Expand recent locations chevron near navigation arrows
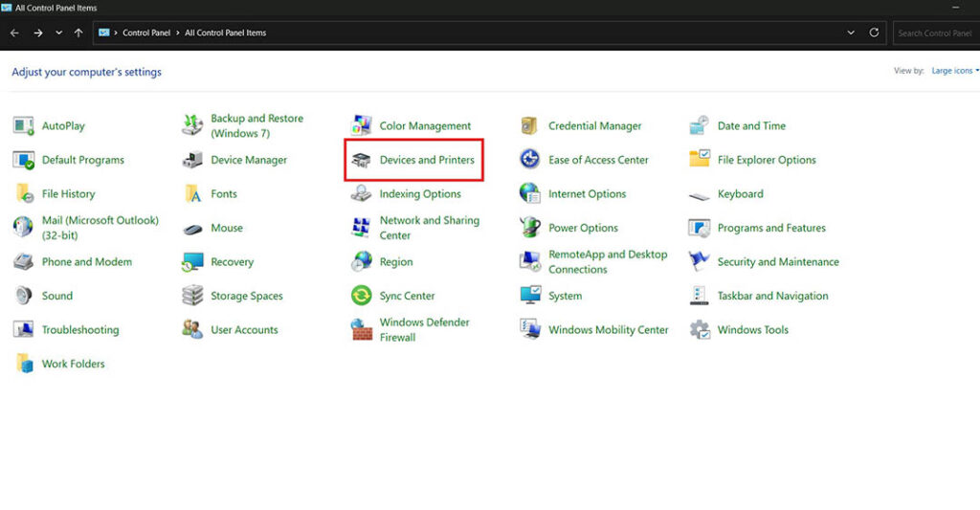The width and height of the screenshot is (980, 510). click(58, 33)
